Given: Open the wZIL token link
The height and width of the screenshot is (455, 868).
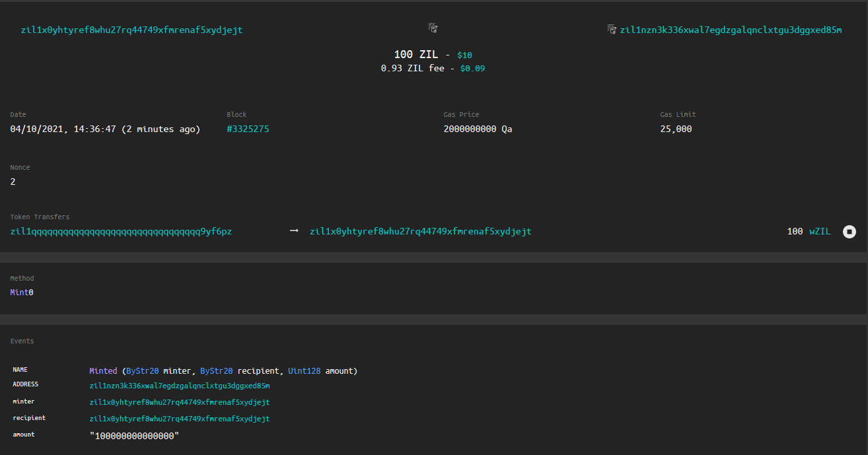Looking at the screenshot, I should click(x=820, y=231).
